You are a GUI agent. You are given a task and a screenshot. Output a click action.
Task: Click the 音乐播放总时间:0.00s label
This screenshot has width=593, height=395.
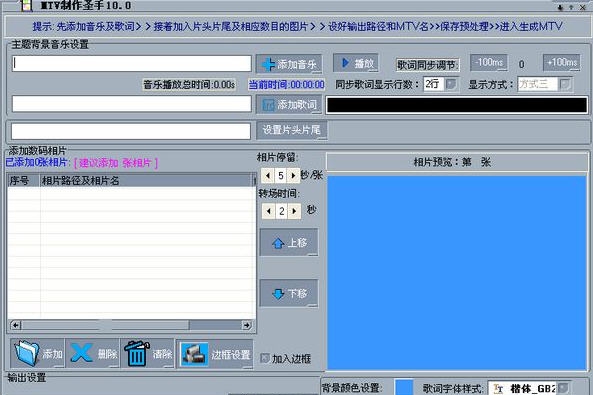pos(189,84)
